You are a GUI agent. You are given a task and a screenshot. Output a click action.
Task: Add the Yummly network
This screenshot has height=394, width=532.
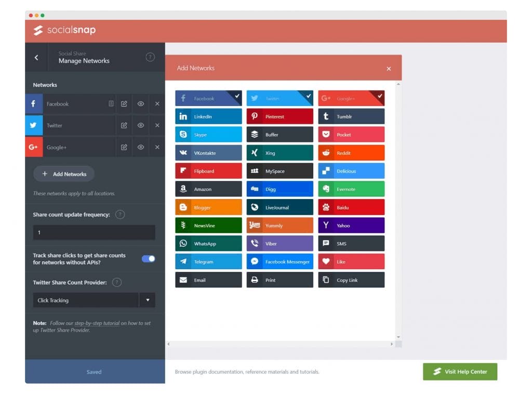click(x=280, y=226)
